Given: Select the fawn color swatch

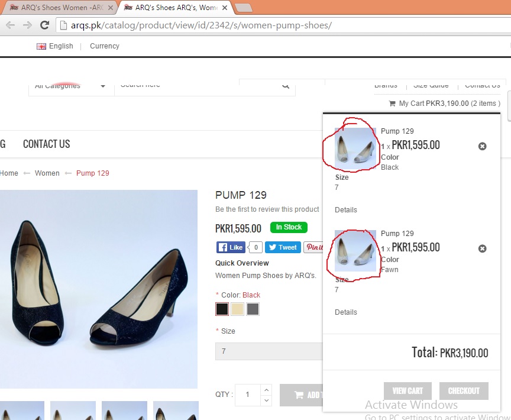Looking at the screenshot, I should click(x=237, y=309).
